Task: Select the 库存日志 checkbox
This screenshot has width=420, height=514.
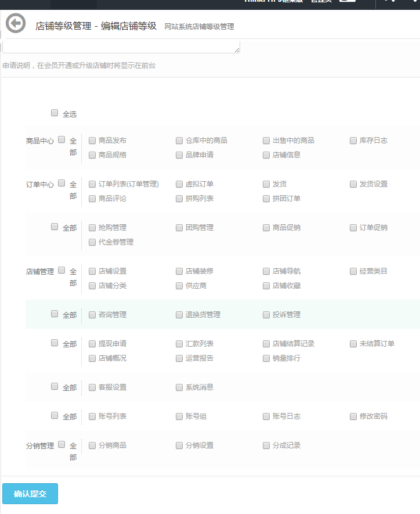Action: [x=353, y=141]
